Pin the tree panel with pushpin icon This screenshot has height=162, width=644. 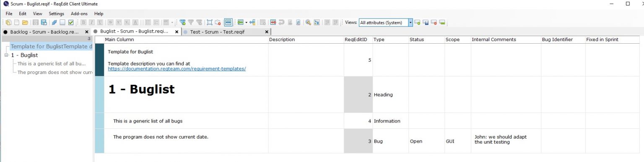[89, 38]
